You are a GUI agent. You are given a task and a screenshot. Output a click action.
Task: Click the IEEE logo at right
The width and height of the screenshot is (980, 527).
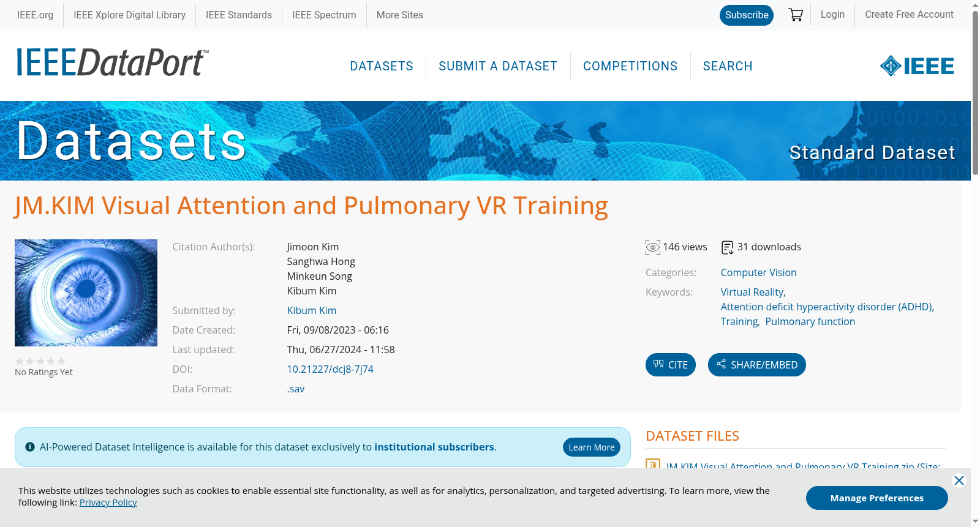click(917, 66)
